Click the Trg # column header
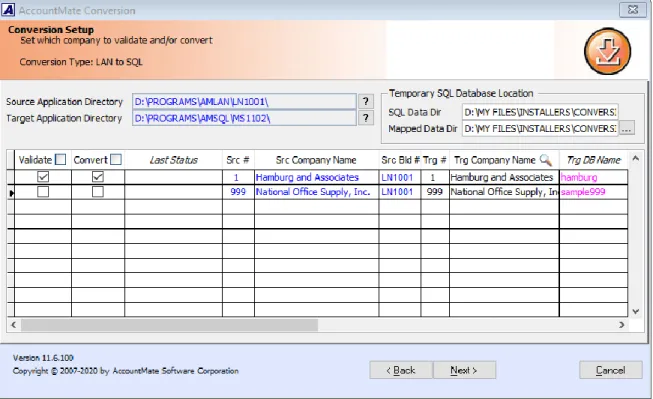 coord(435,160)
